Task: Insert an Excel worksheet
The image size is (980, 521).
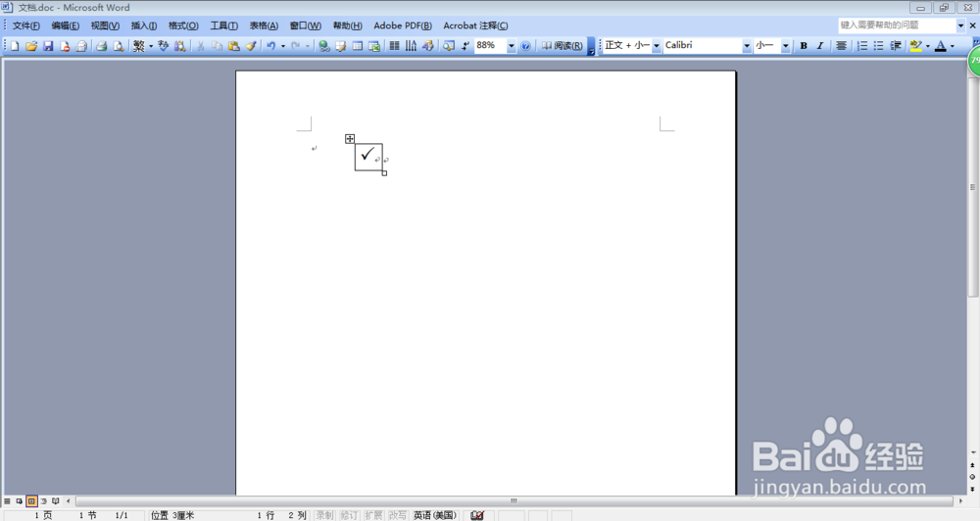Action: click(374, 46)
